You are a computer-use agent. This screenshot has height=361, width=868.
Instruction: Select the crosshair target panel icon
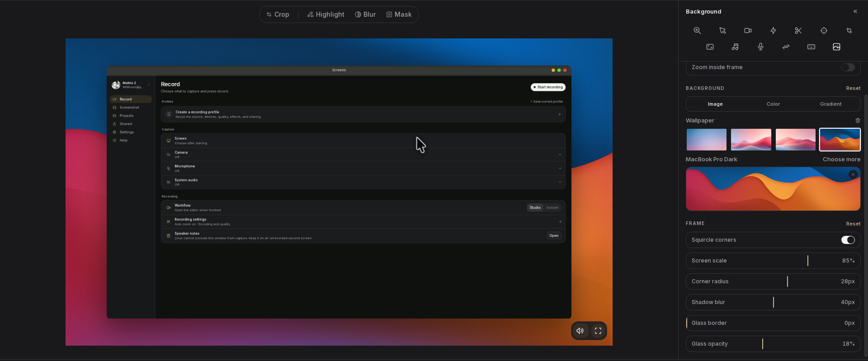click(824, 31)
